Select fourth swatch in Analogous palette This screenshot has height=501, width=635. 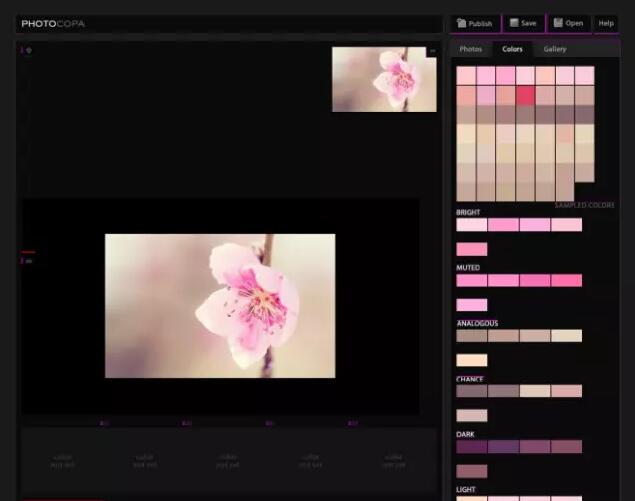point(567,336)
